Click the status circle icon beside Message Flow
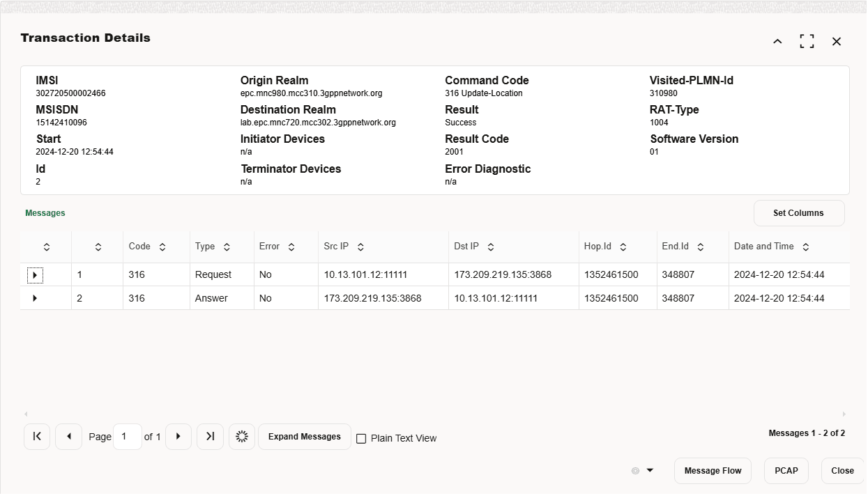This screenshot has height=498, width=868. 634,471
